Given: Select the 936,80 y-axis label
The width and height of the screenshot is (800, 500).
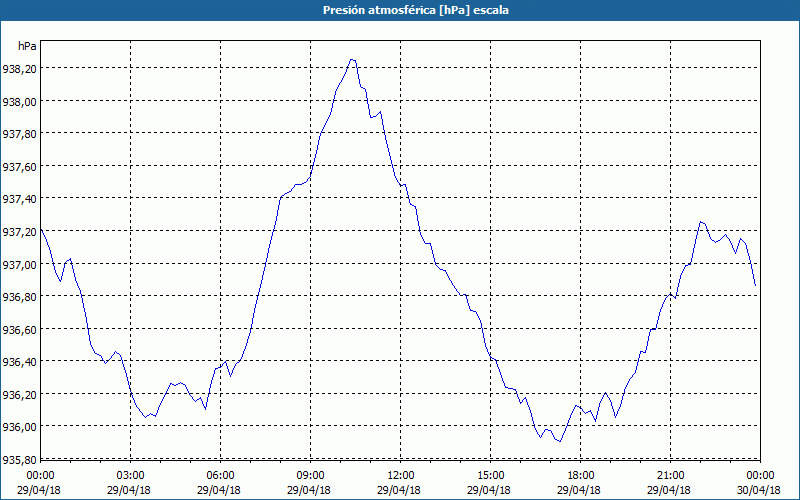Looking at the screenshot, I should coord(19,297).
